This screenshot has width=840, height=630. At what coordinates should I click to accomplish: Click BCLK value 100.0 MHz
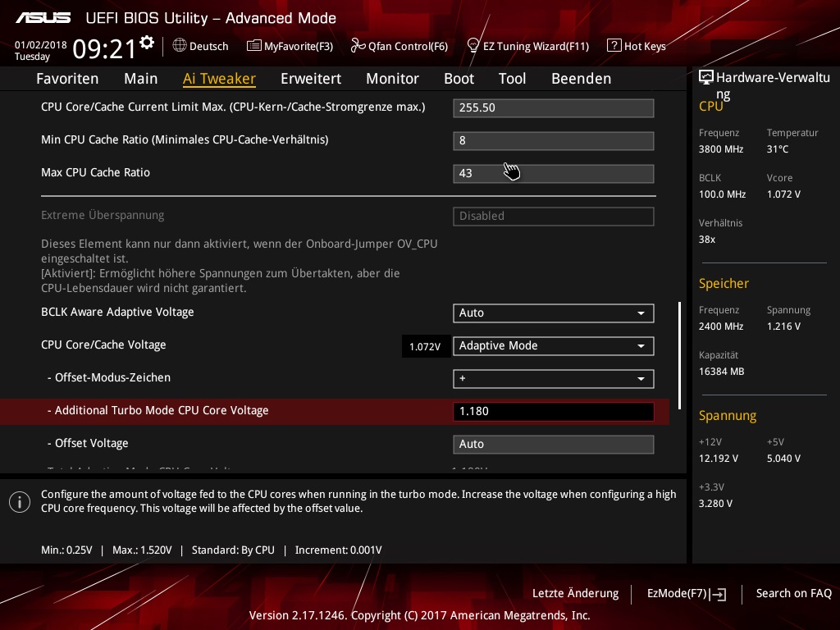[722, 194]
